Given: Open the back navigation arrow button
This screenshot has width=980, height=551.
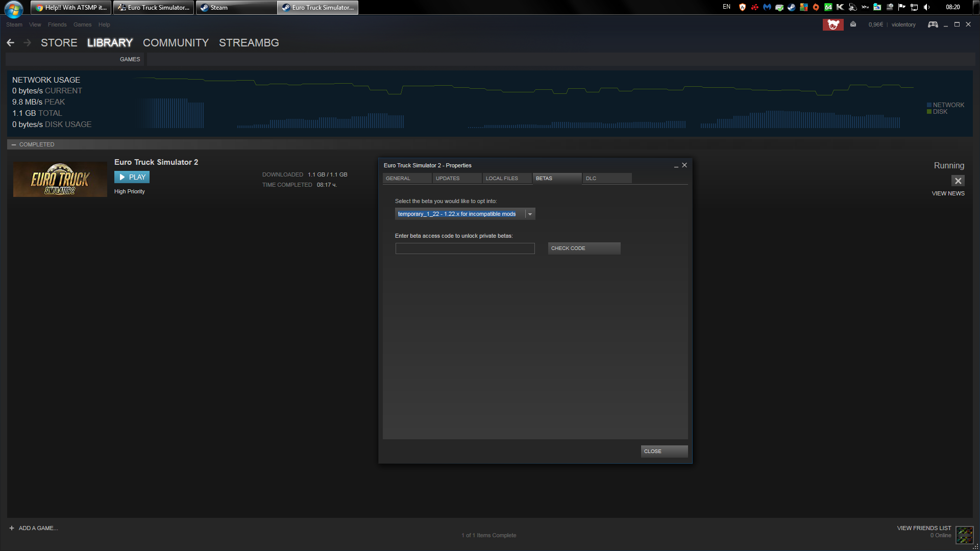Looking at the screenshot, I should (9, 42).
